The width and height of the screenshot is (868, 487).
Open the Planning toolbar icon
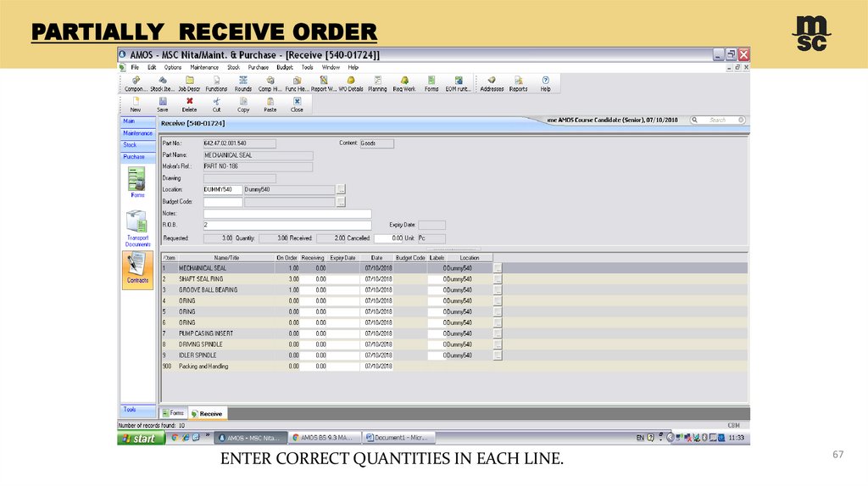[377, 84]
